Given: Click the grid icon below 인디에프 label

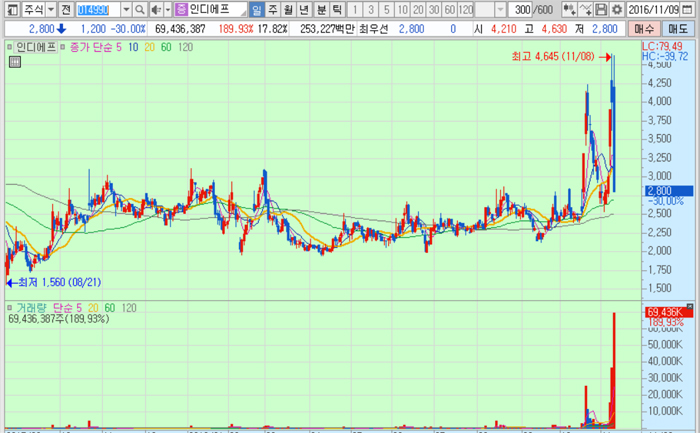Looking at the screenshot, I should click(x=15, y=62).
